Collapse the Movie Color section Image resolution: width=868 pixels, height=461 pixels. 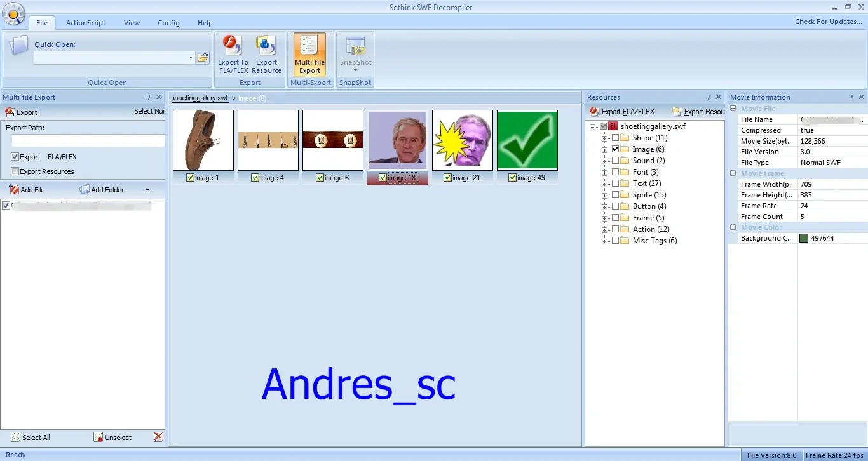coord(733,227)
